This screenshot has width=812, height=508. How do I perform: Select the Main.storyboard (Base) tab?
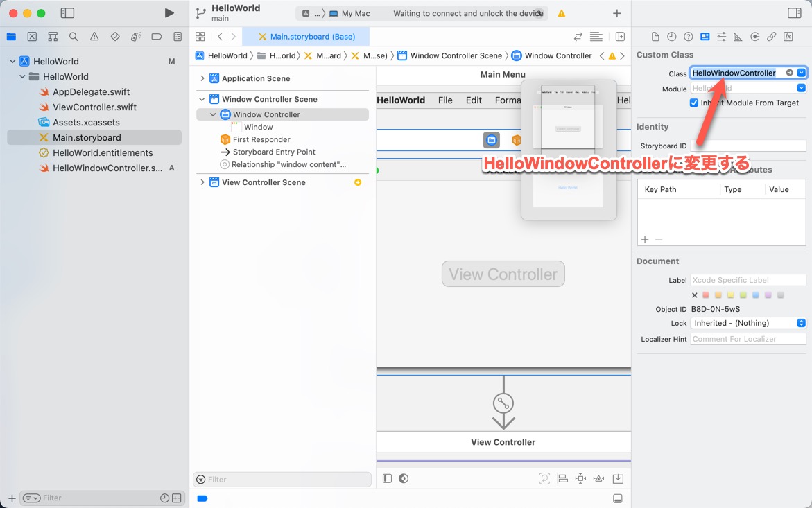coord(306,37)
